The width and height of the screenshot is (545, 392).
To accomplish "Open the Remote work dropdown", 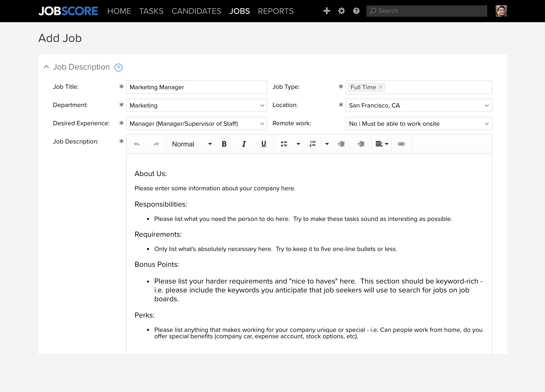I will click(419, 124).
